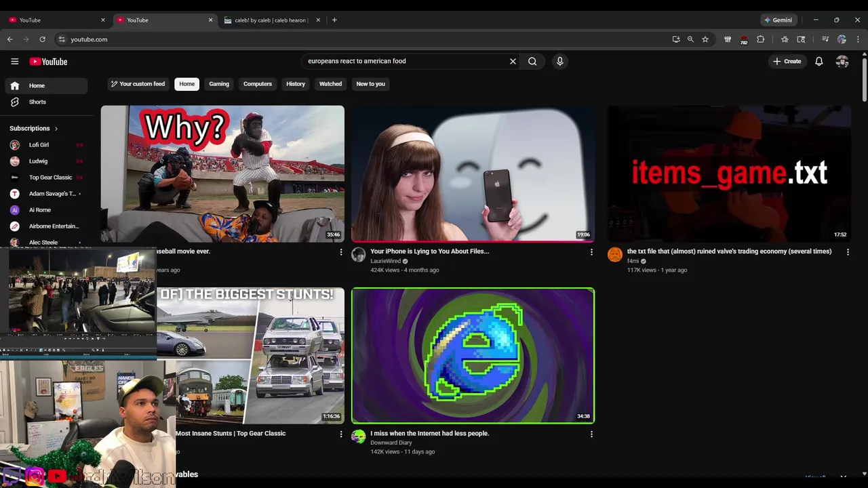Open the Why? baseball chimp thumbnail

[222, 174]
